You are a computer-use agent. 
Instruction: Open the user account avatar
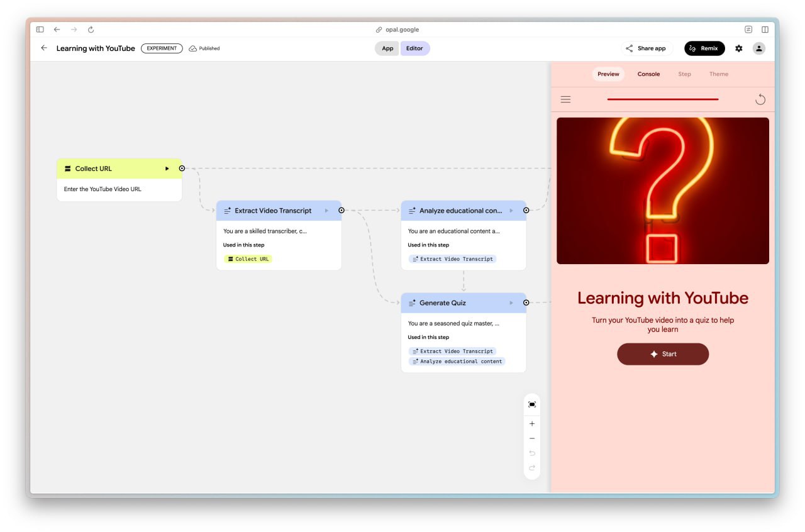click(x=759, y=48)
